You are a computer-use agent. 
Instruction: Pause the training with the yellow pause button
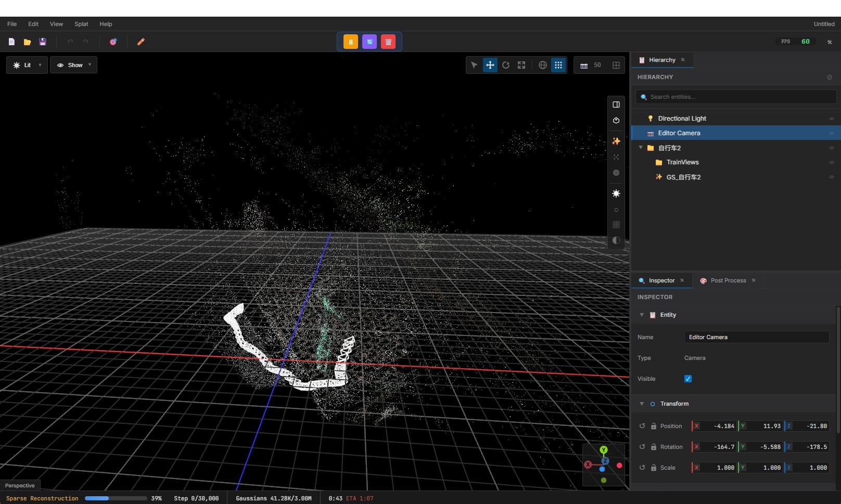(350, 42)
